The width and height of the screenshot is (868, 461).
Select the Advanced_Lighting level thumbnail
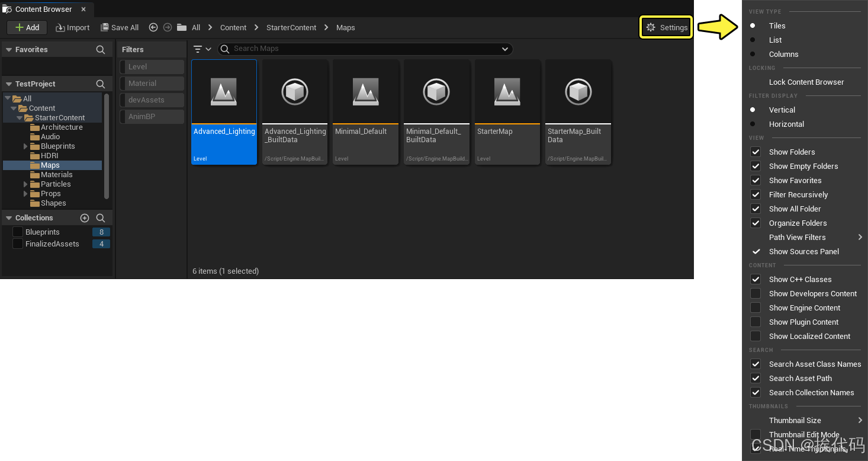click(224, 112)
